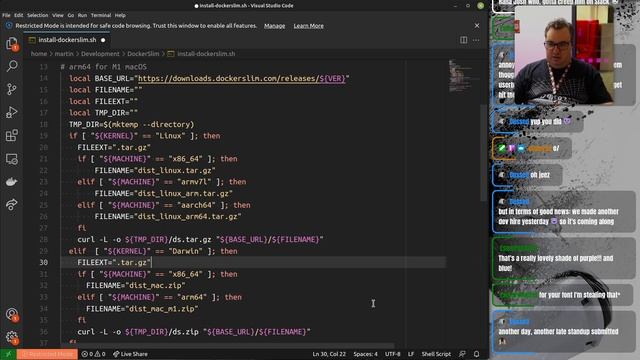Click 'aarch64' string on line 25

click(x=198, y=205)
